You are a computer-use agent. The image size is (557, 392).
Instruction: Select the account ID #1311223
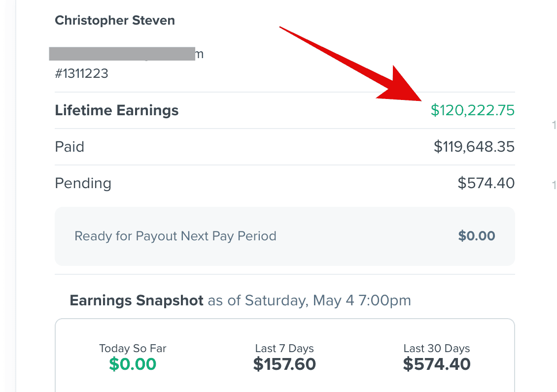[x=81, y=74]
